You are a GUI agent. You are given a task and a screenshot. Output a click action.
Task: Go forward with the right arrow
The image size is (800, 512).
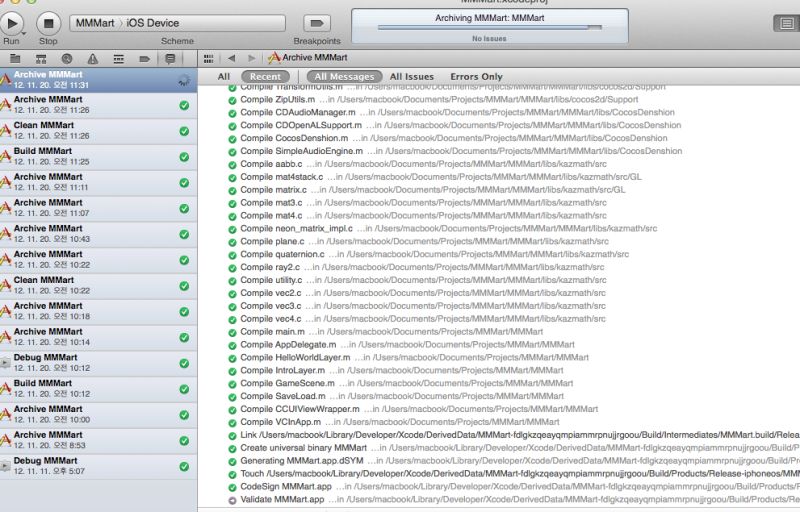(x=251, y=58)
